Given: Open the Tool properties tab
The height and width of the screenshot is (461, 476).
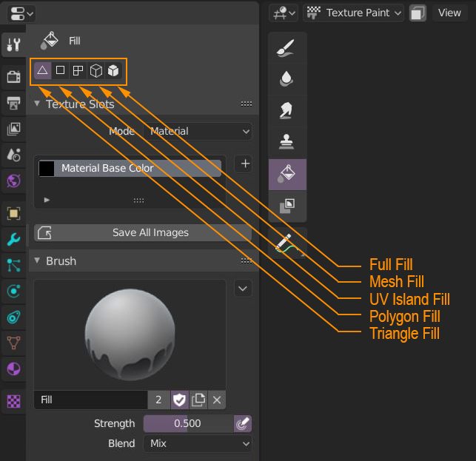Looking at the screenshot, I should click(13, 44).
